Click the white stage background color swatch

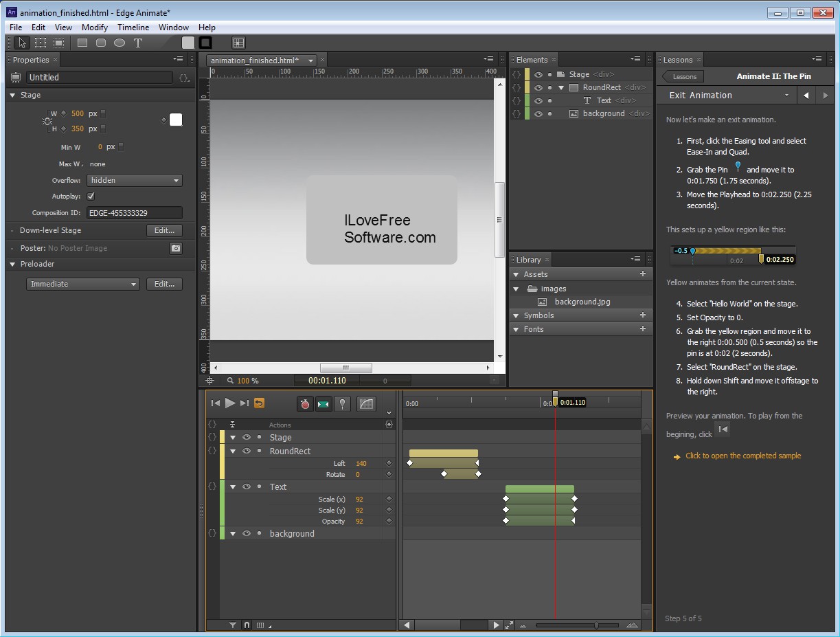pyautogui.click(x=176, y=120)
